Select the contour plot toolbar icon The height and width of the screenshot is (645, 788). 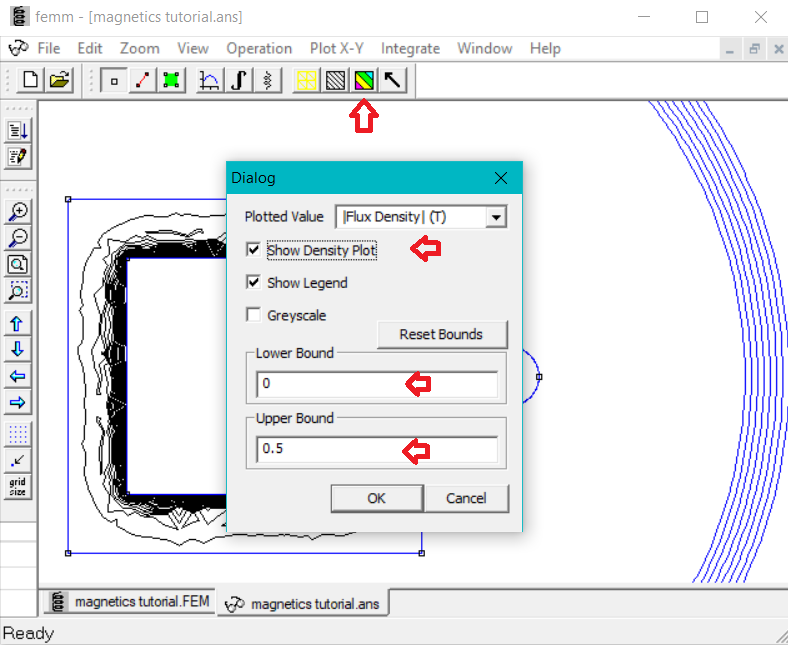pos(335,81)
